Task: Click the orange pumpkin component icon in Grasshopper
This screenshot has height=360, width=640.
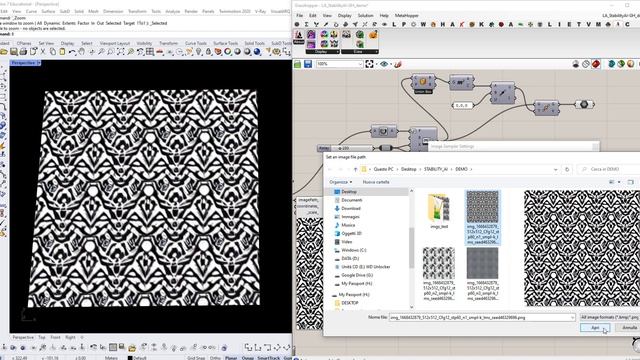Action: tap(373, 35)
